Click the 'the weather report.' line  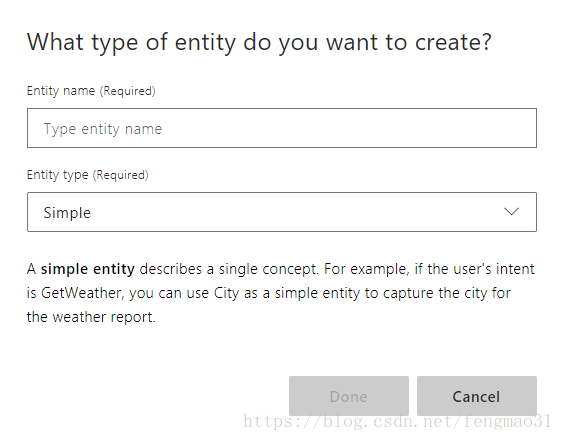[x=91, y=317]
